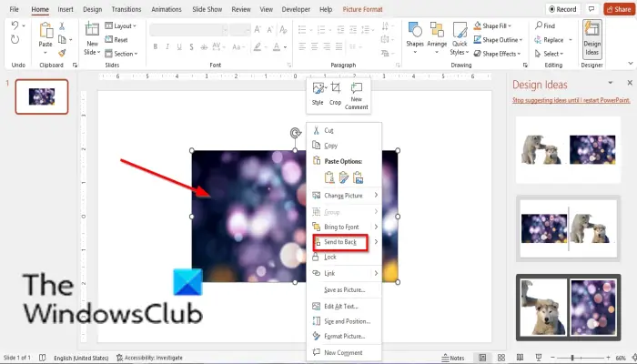Toggle Italic formatting

click(167, 47)
